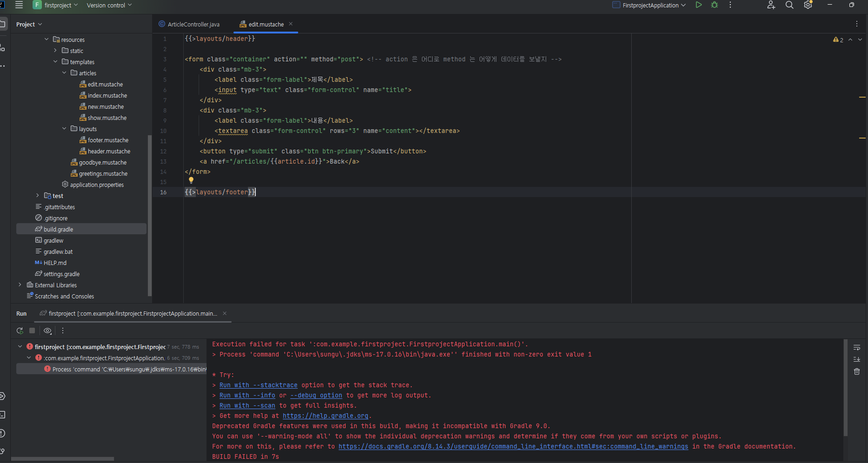The height and width of the screenshot is (463, 868).
Task: Open IDE settings gear icon
Action: [x=808, y=5]
